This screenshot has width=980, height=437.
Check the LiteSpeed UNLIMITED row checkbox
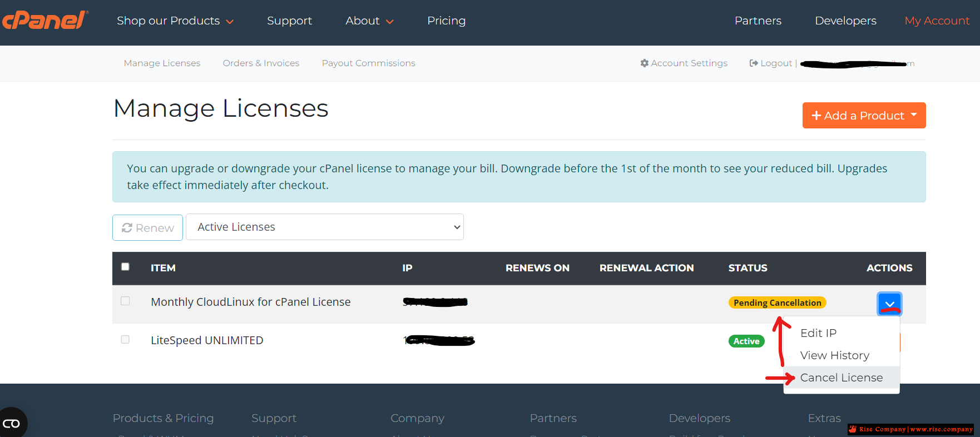125,339
